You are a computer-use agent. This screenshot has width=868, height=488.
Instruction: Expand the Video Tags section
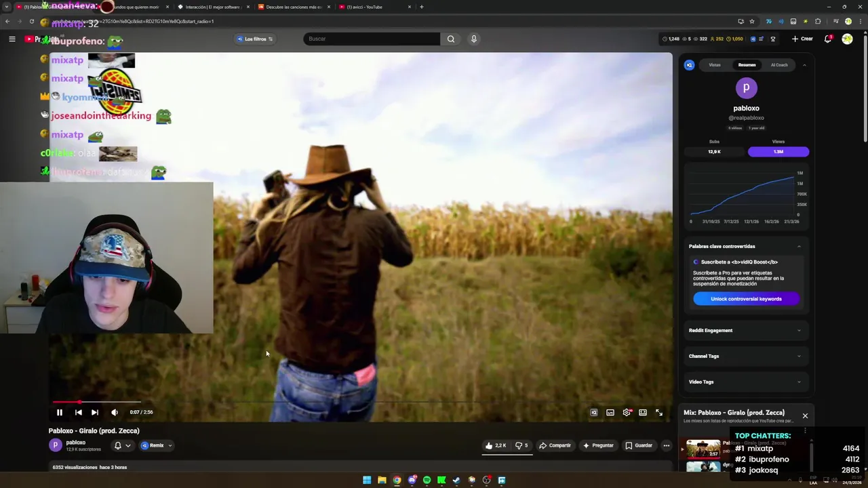tap(745, 382)
